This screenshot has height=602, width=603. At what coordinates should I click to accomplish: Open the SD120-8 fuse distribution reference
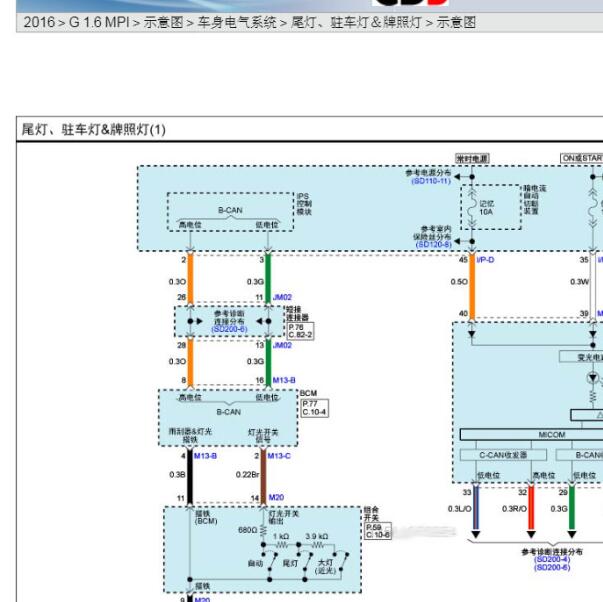click(x=433, y=245)
